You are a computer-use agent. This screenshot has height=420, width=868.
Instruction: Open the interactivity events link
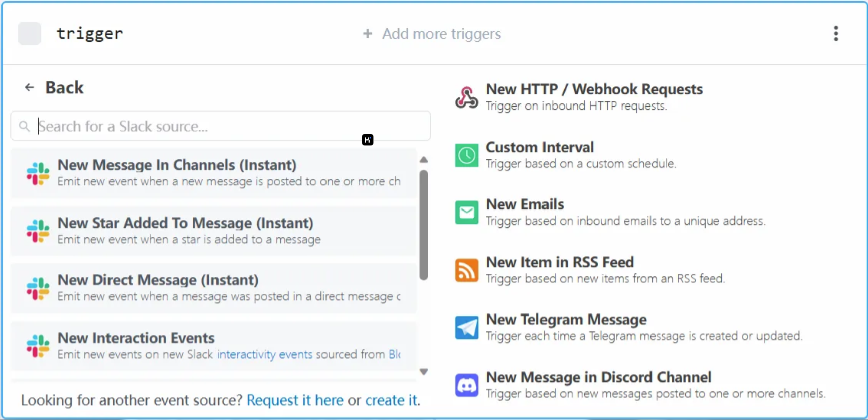(265, 354)
